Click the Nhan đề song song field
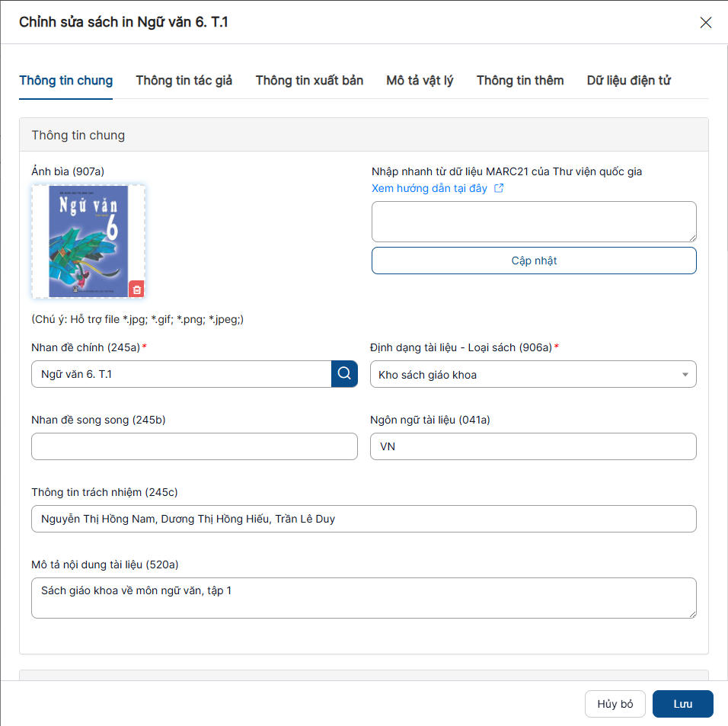The width and height of the screenshot is (728, 726). [194, 446]
